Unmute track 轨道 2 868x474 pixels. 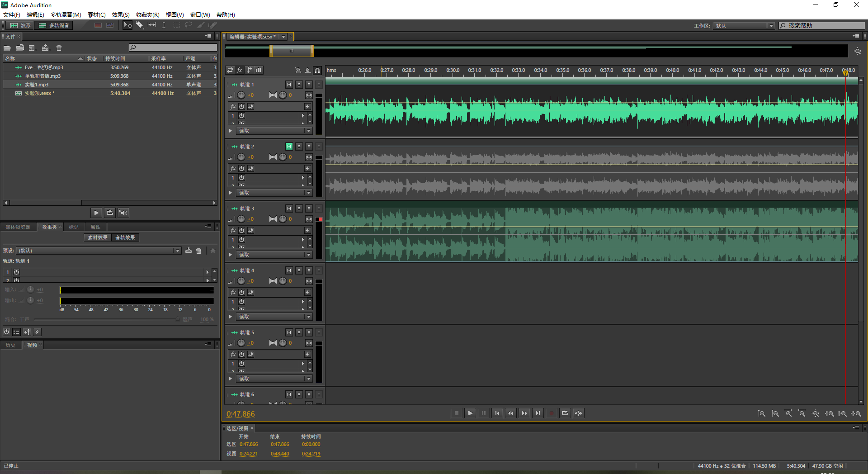tap(289, 147)
